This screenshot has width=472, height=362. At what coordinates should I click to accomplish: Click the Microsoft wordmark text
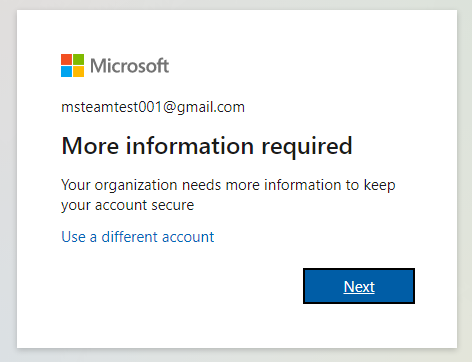tap(130, 66)
